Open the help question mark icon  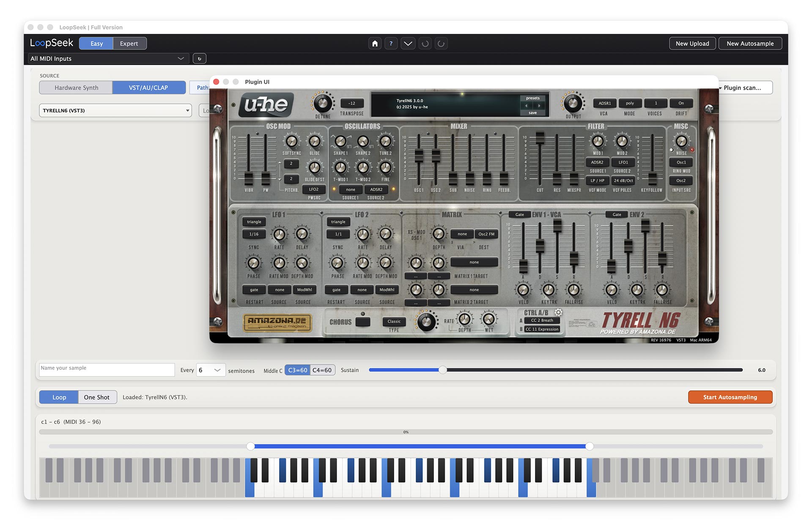391,44
